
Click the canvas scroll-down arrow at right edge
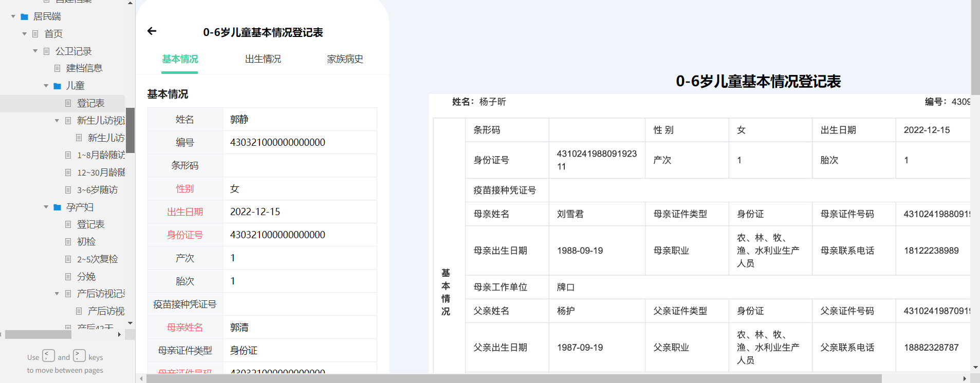[975, 368]
